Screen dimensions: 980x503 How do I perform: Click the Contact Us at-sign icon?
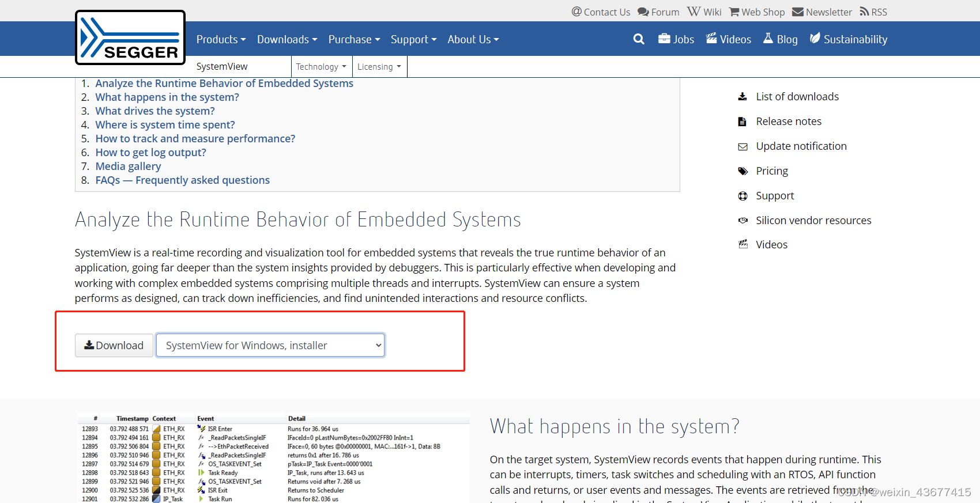coord(576,12)
